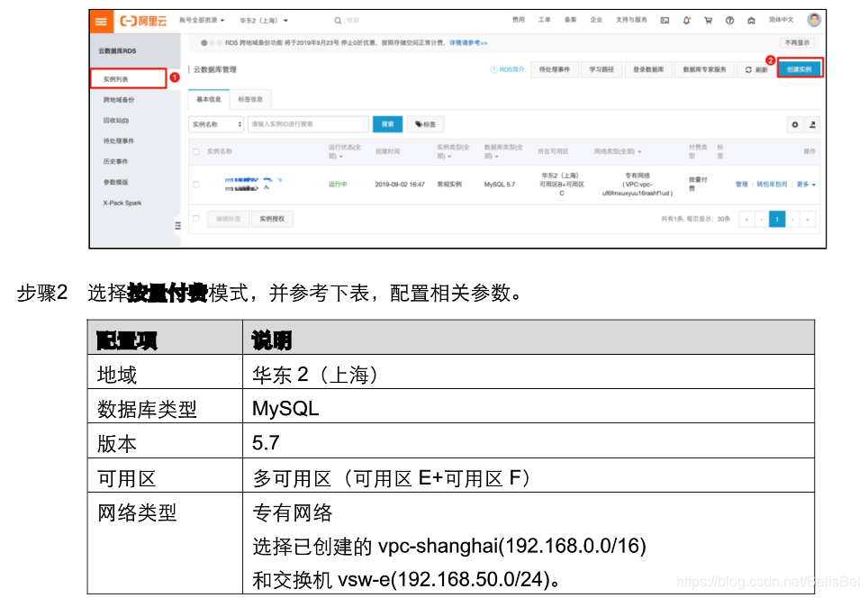Click the blue 创建实例 button
The image size is (868, 598).
pos(800,69)
